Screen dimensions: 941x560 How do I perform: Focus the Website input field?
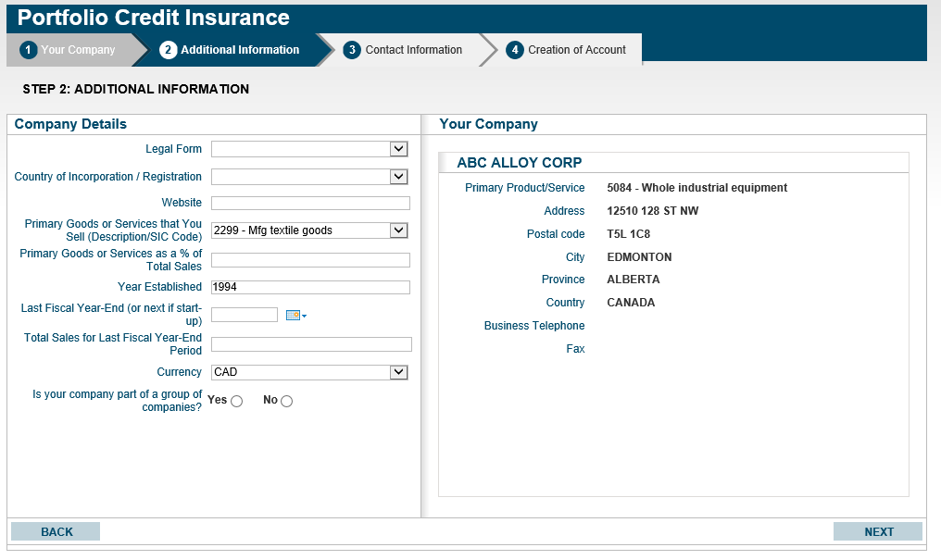[311, 204]
